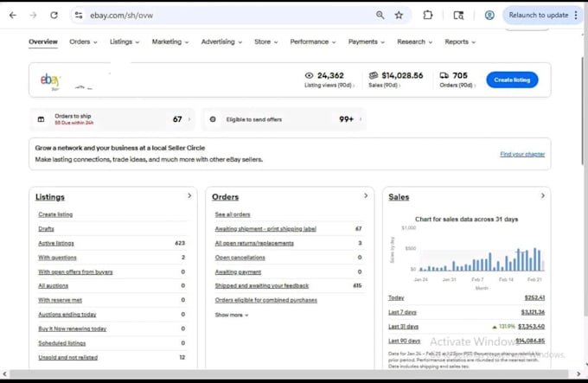588x383 pixels.
Task: Open the Store dropdown menu
Action: click(265, 41)
